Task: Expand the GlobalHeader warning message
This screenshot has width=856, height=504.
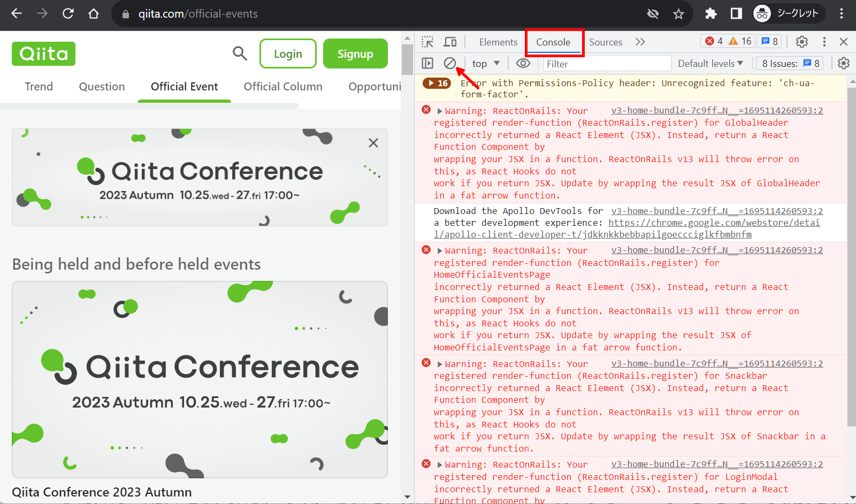Action: click(440, 111)
